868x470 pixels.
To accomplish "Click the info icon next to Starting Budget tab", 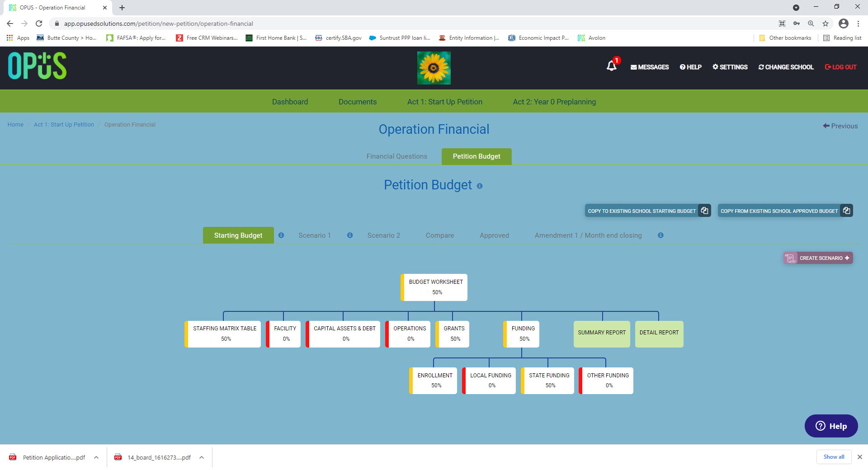I will (281, 235).
